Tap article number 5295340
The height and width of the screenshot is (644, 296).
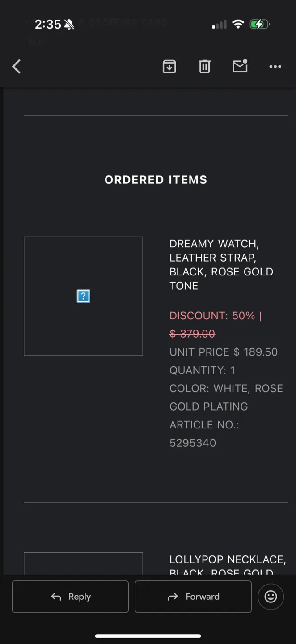[x=193, y=443]
